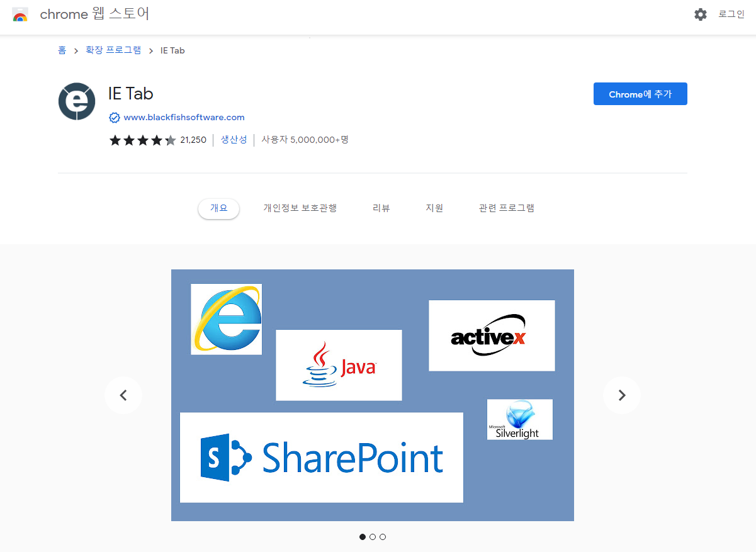The width and height of the screenshot is (756, 552).
Task: Click the ActiveX logo in screenshot
Action: (492, 335)
